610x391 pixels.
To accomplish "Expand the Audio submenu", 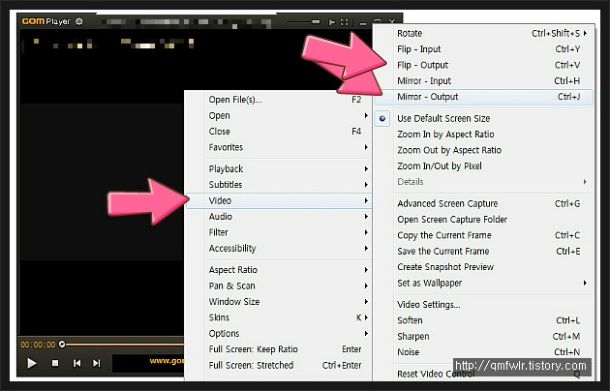I will point(279,217).
